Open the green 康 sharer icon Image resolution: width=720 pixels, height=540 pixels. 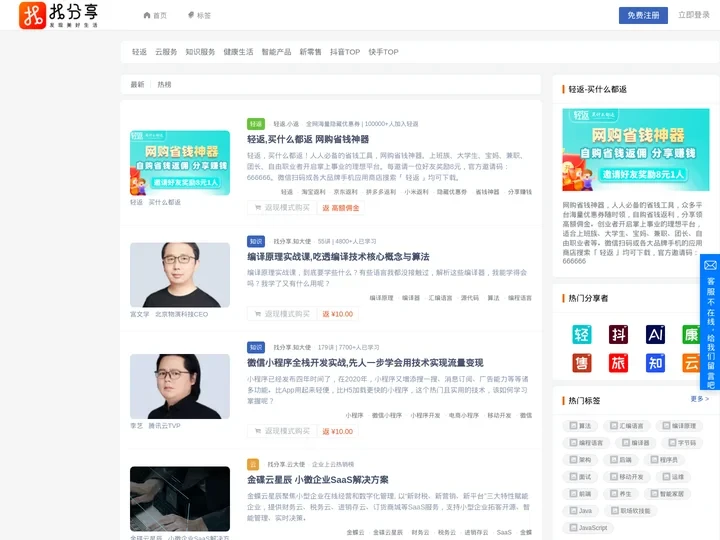[692, 334]
